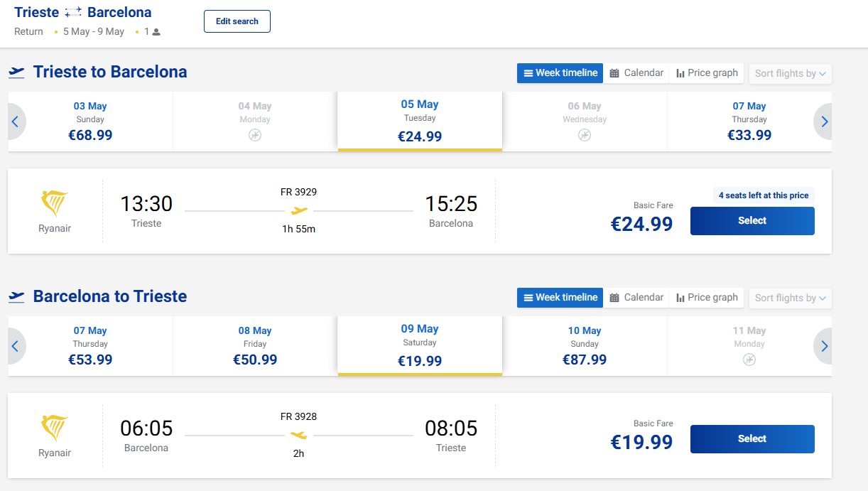Screen dimensions: 868x491
Task: Select the €24.99 Trieste to Barcelona flight
Action: point(752,221)
